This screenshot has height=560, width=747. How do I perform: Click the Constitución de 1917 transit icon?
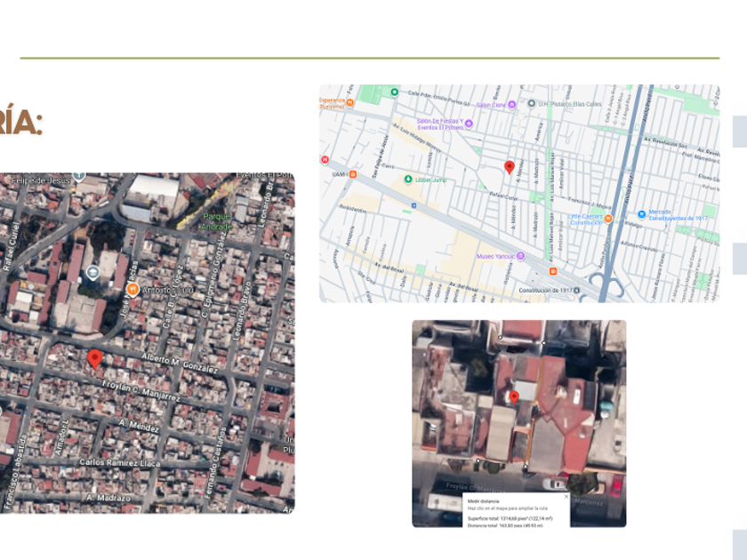coord(577,290)
